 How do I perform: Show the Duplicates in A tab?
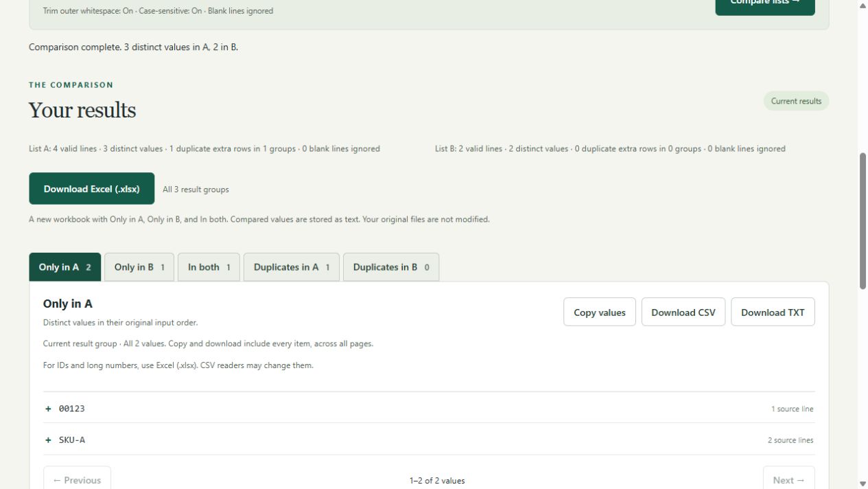[x=292, y=267]
